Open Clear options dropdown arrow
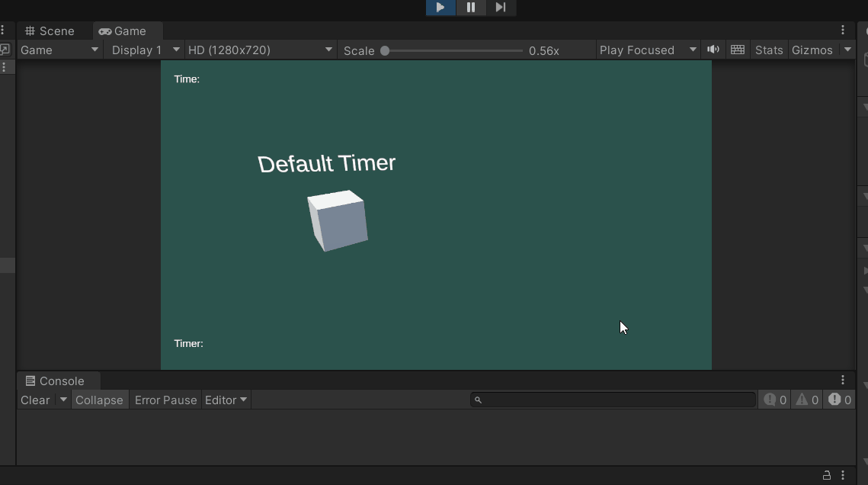868x485 pixels. pos(63,400)
